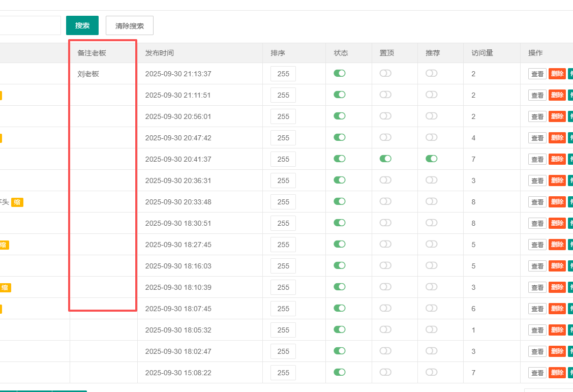Click 排序 input field in 18:05:32 row
The height and width of the screenshot is (392, 573).
point(283,330)
